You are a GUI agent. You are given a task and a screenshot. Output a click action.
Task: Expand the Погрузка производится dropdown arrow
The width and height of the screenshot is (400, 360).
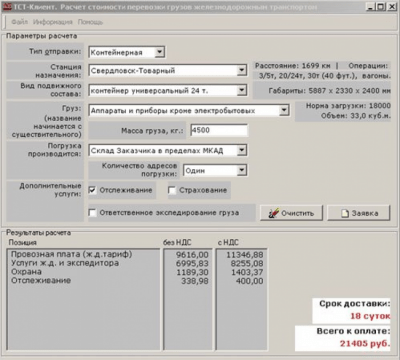pyautogui.click(x=242, y=150)
